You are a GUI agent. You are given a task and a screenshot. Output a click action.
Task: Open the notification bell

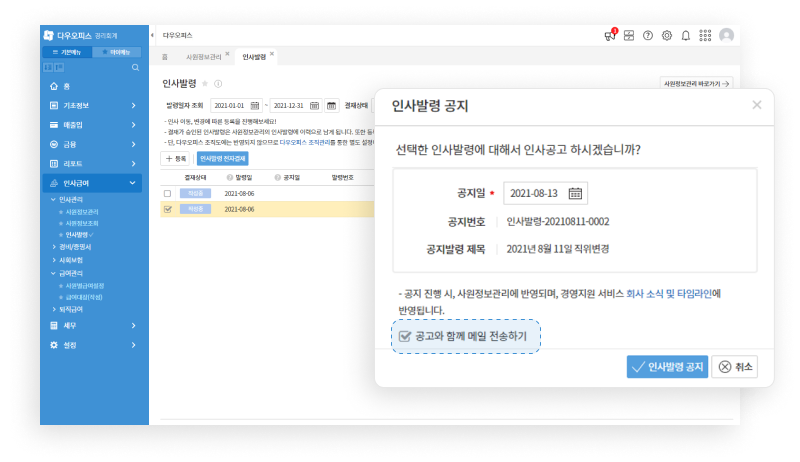point(686,35)
